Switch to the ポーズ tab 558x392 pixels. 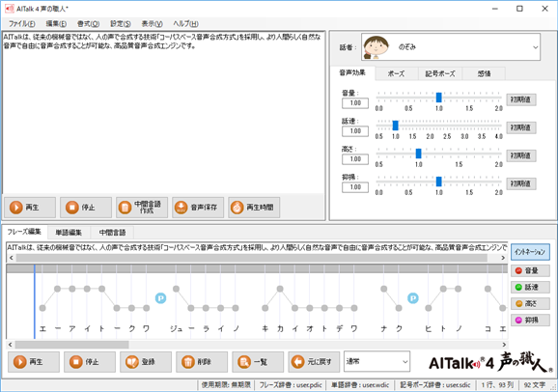396,73
